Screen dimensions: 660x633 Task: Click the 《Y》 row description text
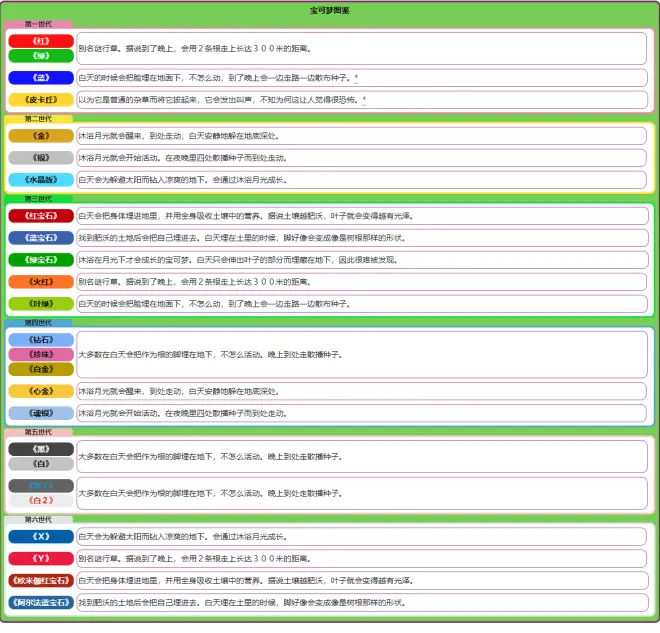click(x=195, y=559)
